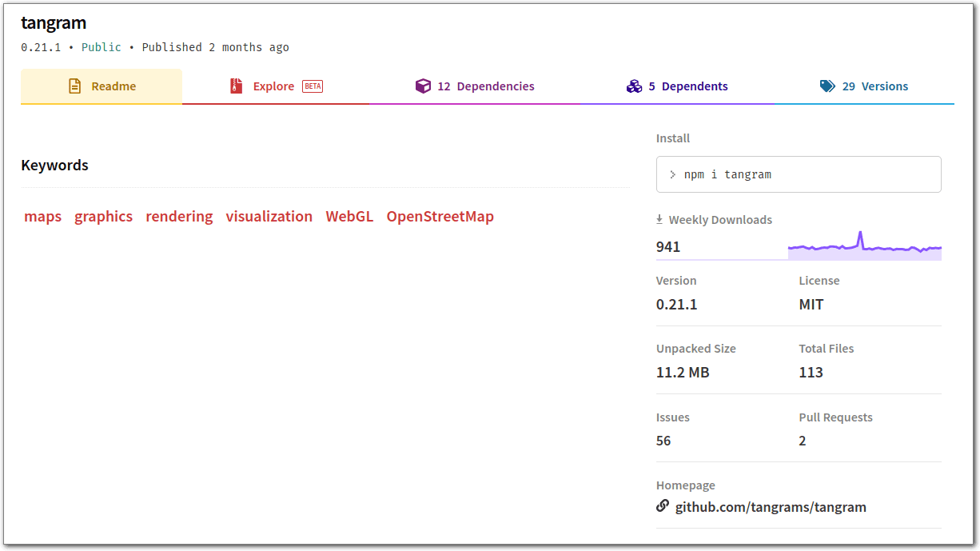Image resolution: width=980 pixels, height=551 pixels.
Task: Open the visualization keyword link
Action: coord(269,217)
